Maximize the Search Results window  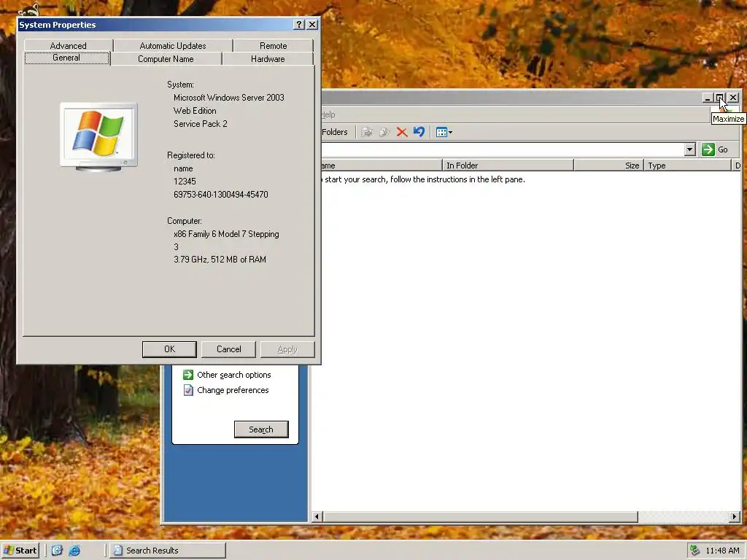[x=720, y=98]
